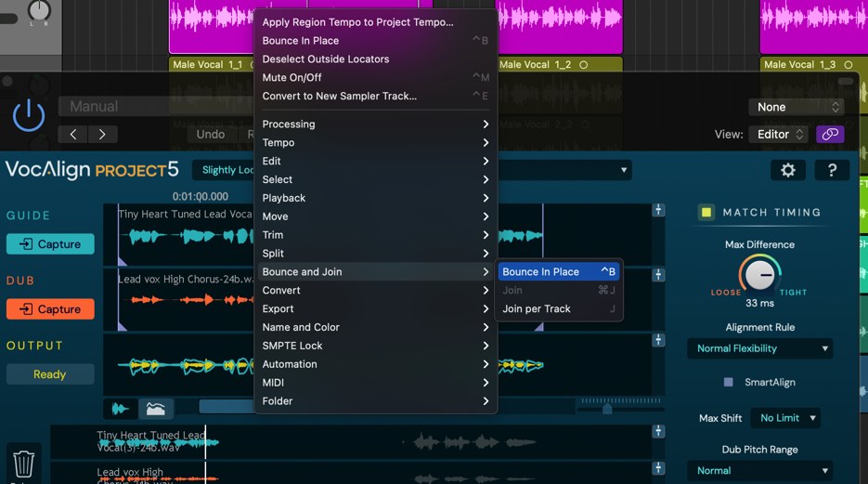This screenshot has width=868, height=484.
Task: Click the Guide Capture button
Action: (50, 244)
